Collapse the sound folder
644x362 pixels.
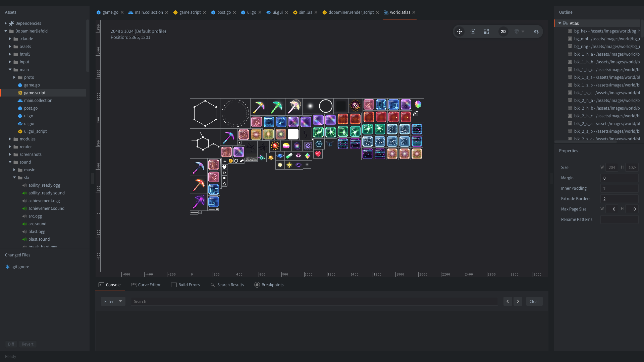[x=10, y=162]
